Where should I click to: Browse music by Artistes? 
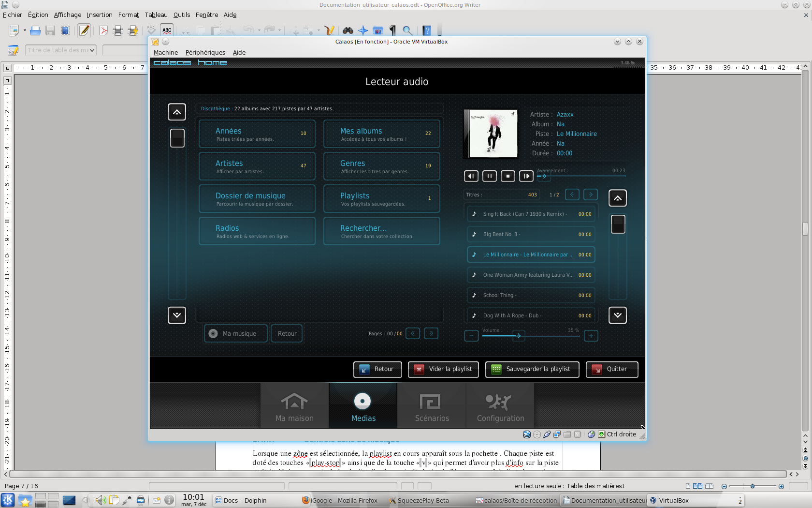pos(257,166)
